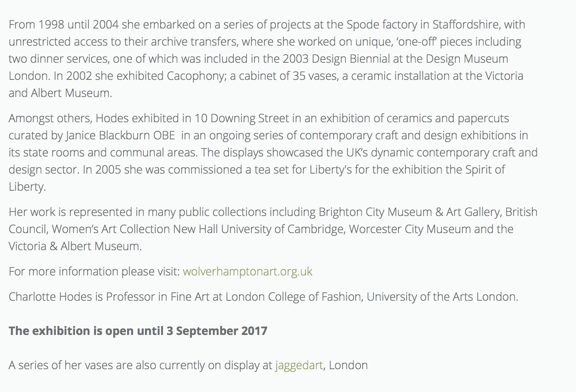
Task: Click the text 'University of the Arts London'
Action: tap(442, 297)
